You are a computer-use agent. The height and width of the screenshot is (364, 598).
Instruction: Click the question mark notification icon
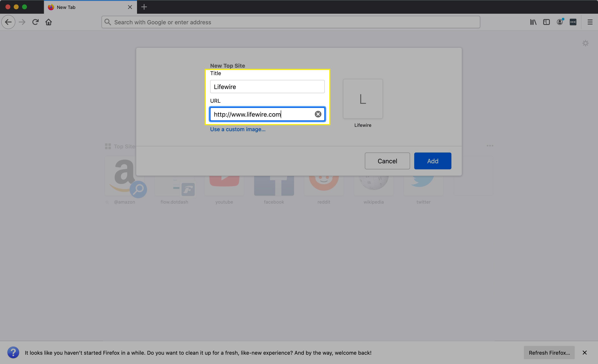(x=13, y=353)
